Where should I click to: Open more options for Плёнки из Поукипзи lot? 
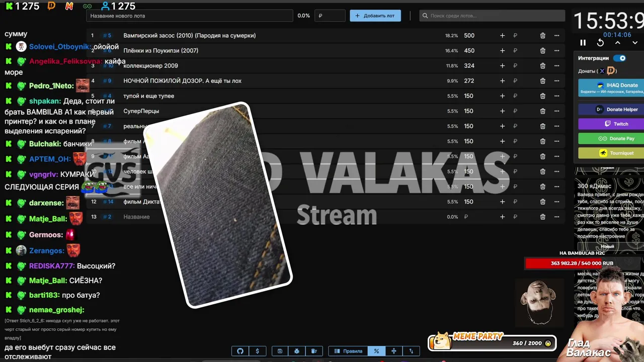(x=556, y=51)
